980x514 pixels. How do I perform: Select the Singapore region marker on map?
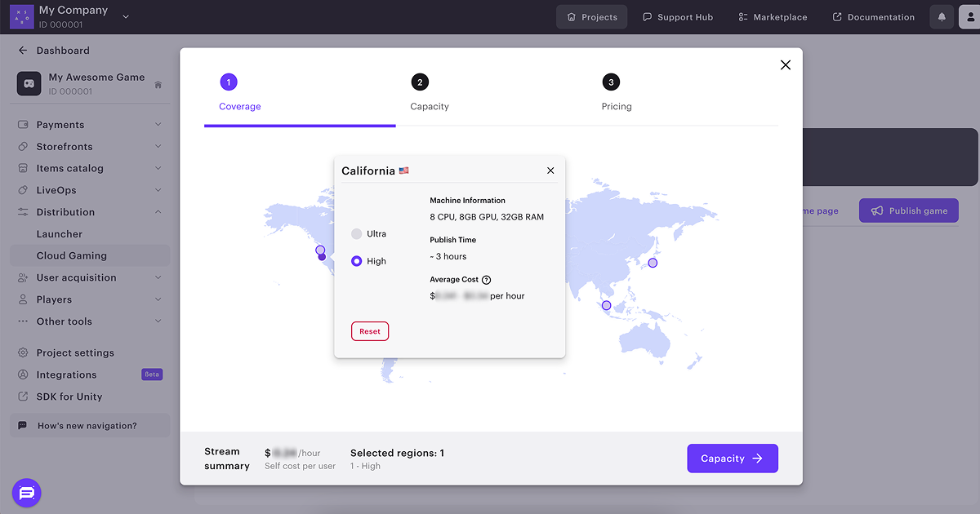click(x=606, y=305)
